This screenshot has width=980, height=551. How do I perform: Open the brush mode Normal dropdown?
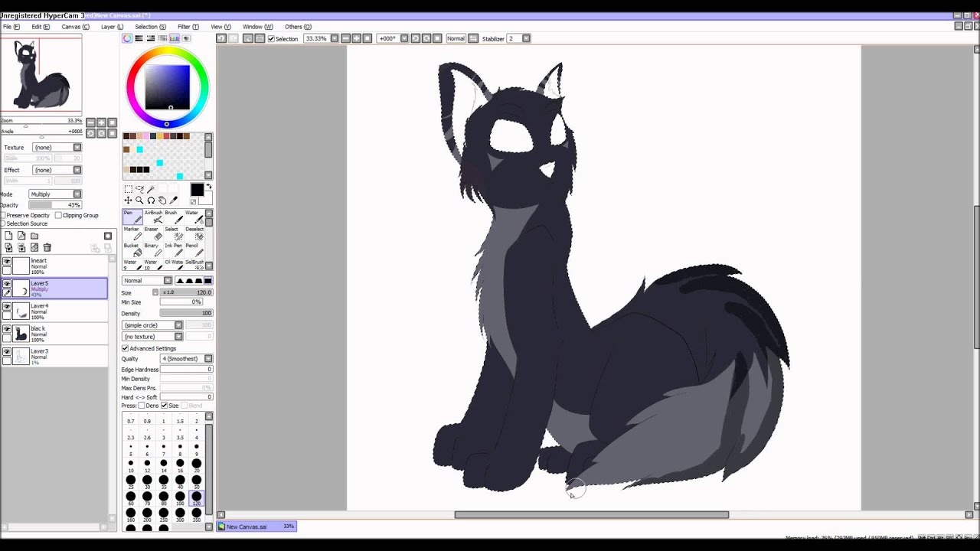tap(147, 281)
